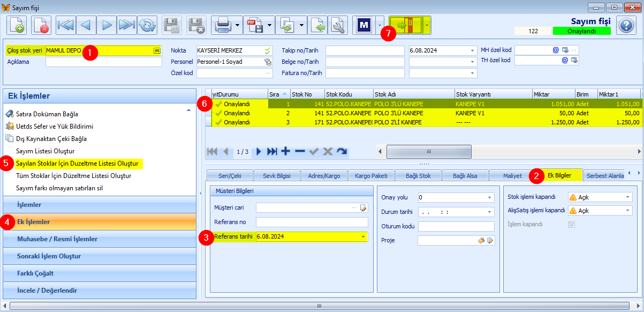The width and height of the screenshot is (644, 312).
Task: Open the Sevk Bilgisi tab
Action: [x=277, y=175]
